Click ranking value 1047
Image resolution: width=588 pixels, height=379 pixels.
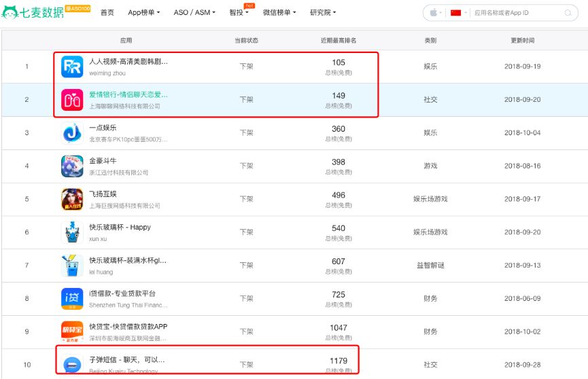tap(339, 327)
